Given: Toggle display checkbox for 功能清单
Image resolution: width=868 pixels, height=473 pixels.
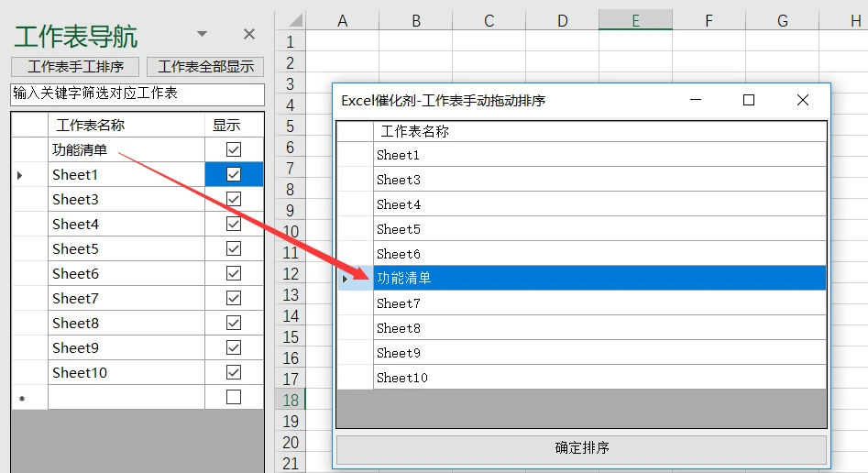Looking at the screenshot, I should [234, 149].
